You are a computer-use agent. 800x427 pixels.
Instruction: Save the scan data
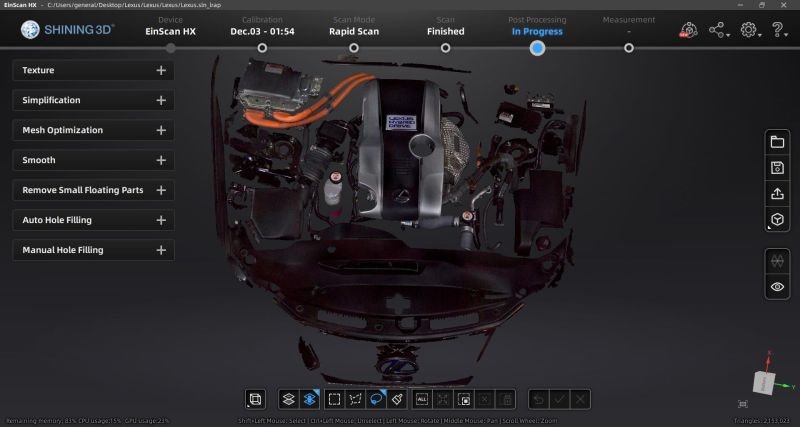pyautogui.click(x=777, y=168)
